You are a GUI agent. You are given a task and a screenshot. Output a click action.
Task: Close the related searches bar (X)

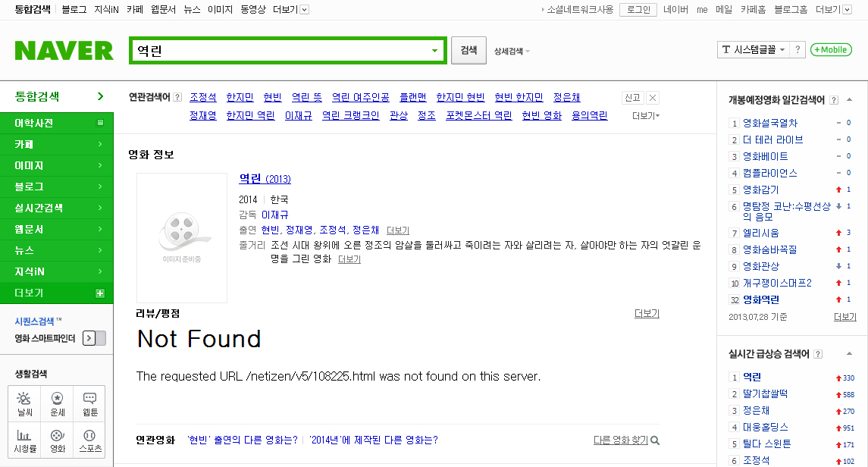point(653,98)
